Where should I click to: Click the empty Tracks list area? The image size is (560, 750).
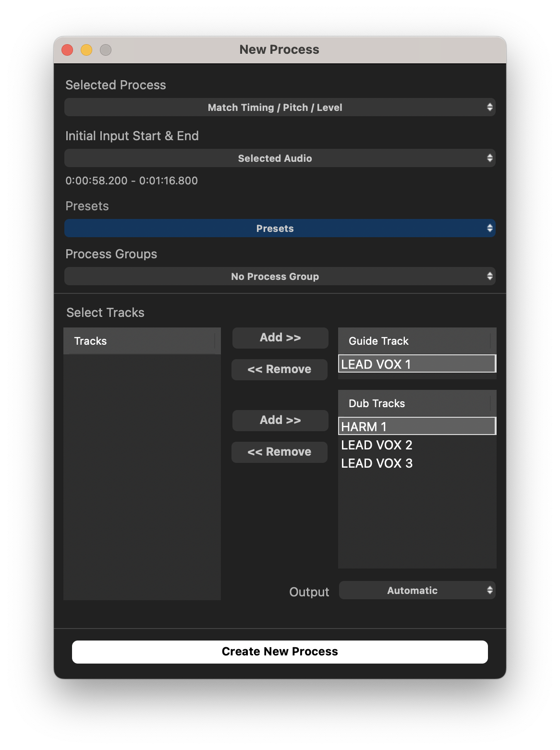click(142, 475)
